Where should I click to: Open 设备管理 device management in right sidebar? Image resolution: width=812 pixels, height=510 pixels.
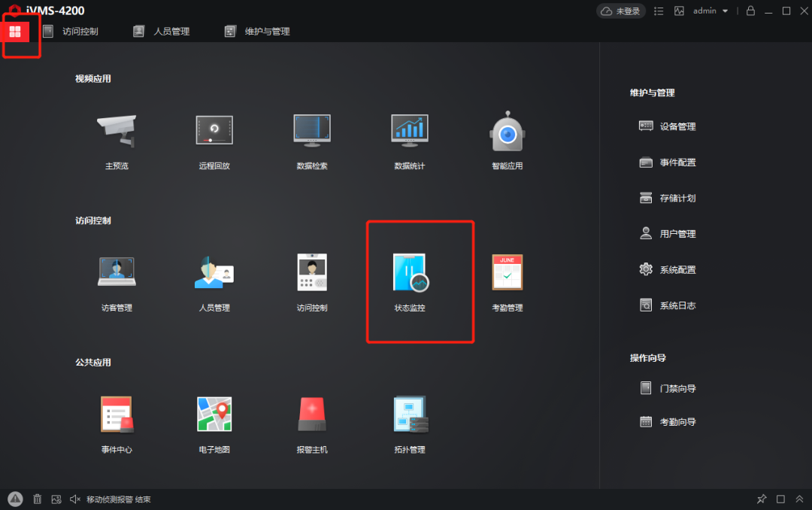[x=675, y=126]
